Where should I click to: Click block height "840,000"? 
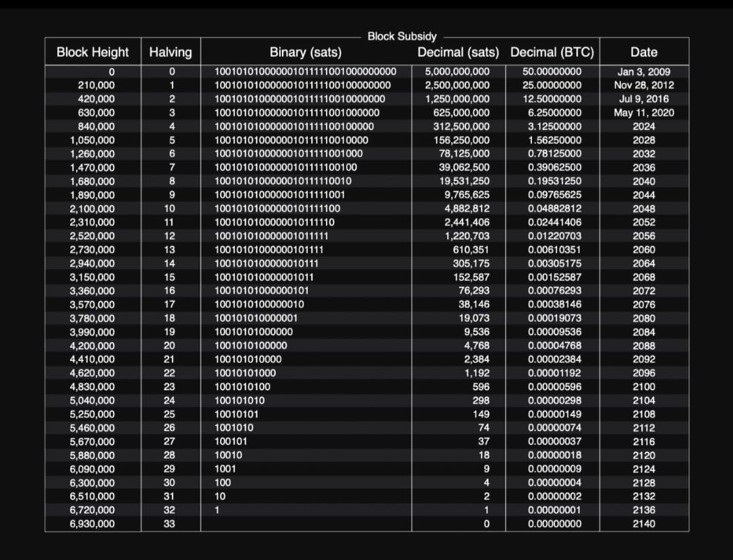[x=96, y=126]
